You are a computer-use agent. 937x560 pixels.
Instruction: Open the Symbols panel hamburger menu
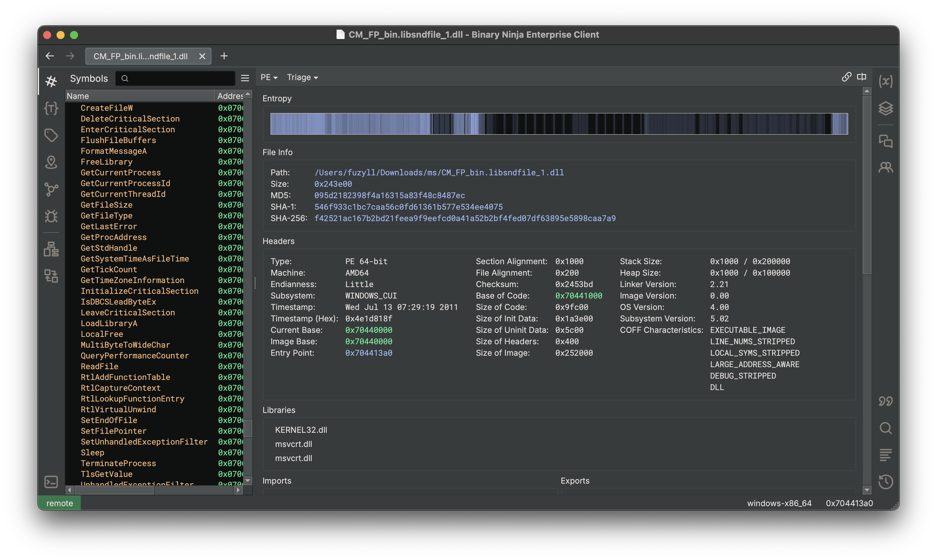pyautogui.click(x=245, y=78)
